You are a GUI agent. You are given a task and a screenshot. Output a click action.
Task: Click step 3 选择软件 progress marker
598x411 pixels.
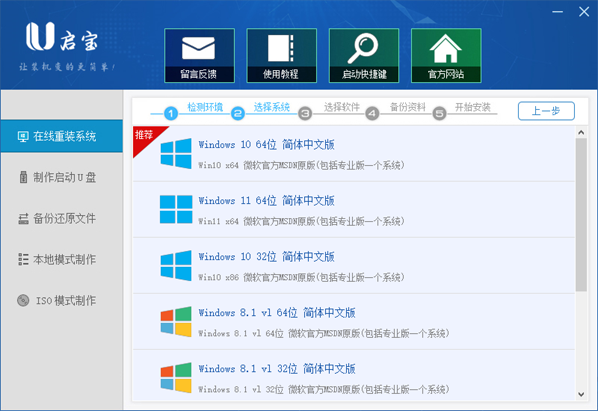pos(305,113)
